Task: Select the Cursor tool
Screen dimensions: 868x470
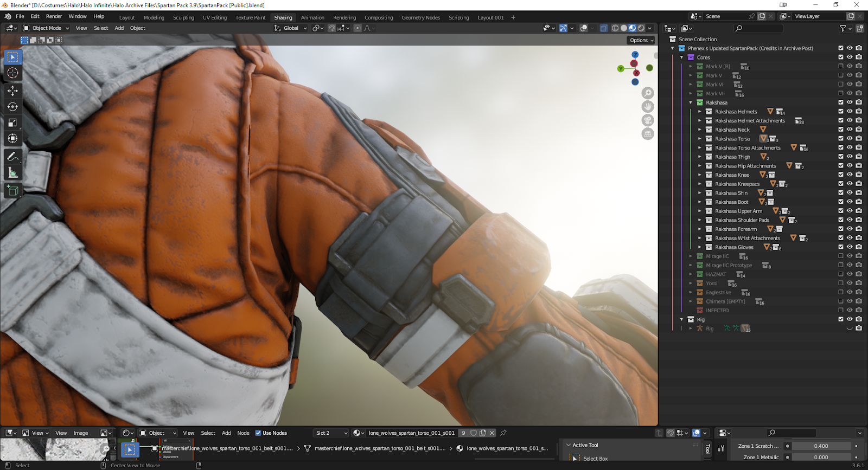Action: pyautogui.click(x=12, y=73)
